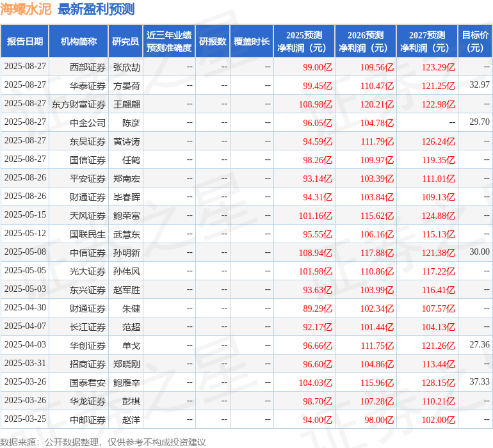Click analyst name 张欣劼

point(126,67)
